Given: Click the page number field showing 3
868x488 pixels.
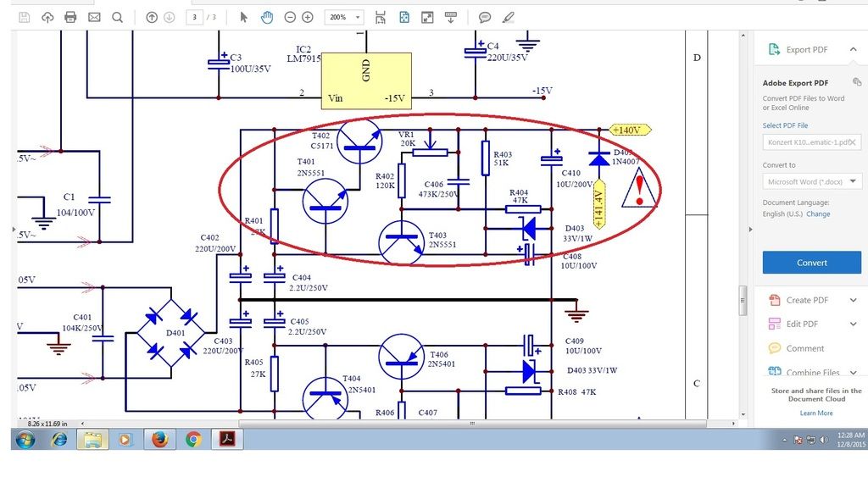Looking at the screenshot, I should (x=194, y=18).
